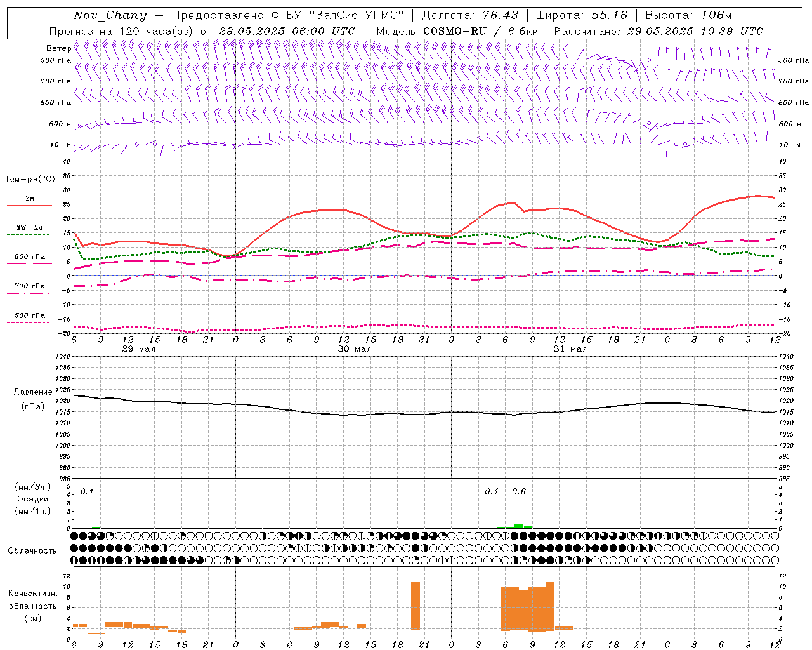Viewport: 812px width, 650px height.
Task: Click the '(мм/3ч.)' precipitation unit label
Action: click(33, 487)
